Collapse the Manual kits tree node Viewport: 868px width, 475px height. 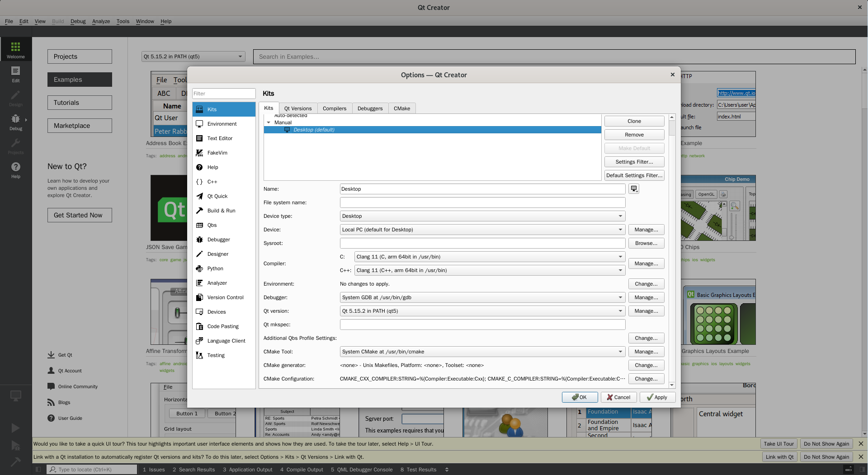coord(269,122)
